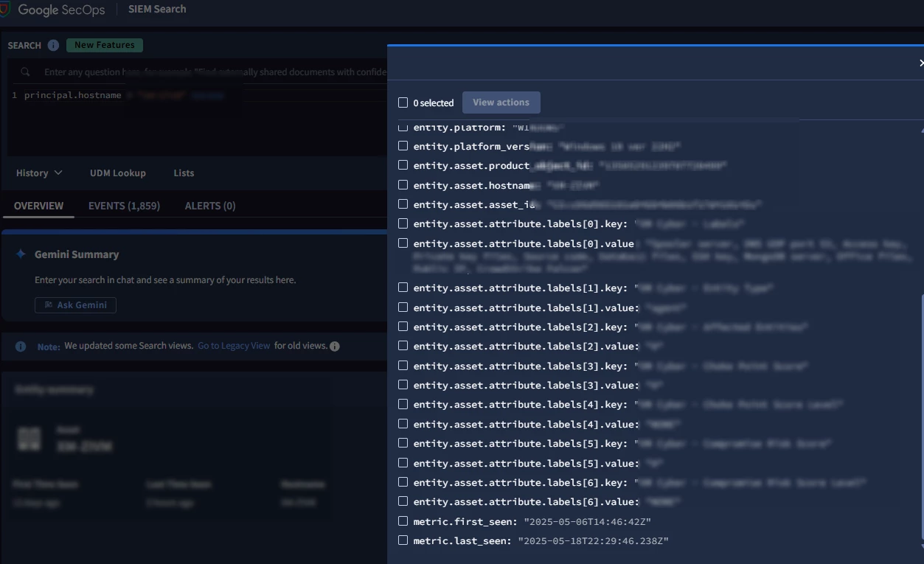The height and width of the screenshot is (564, 924).
Task: Check the labels[5].value checkbox
Action: (403, 463)
